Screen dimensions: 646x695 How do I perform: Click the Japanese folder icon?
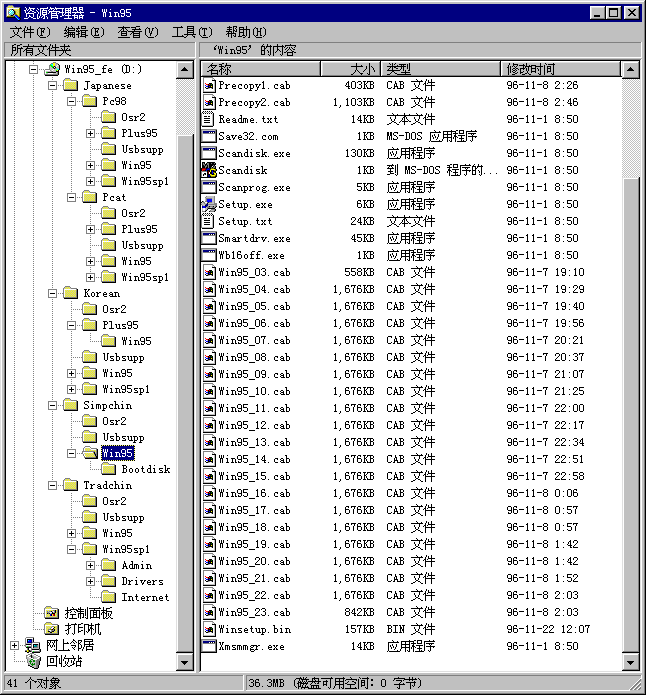click(x=71, y=85)
